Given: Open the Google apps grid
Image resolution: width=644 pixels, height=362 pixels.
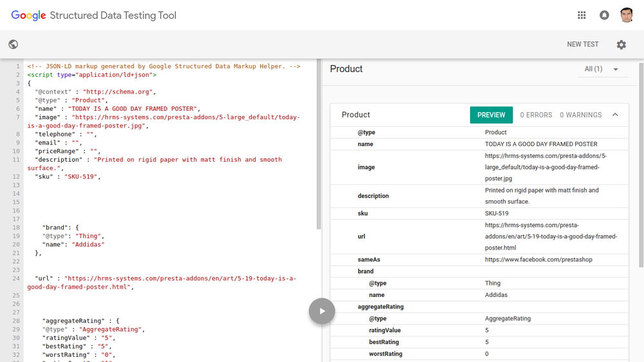Looking at the screenshot, I should click(x=582, y=15).
